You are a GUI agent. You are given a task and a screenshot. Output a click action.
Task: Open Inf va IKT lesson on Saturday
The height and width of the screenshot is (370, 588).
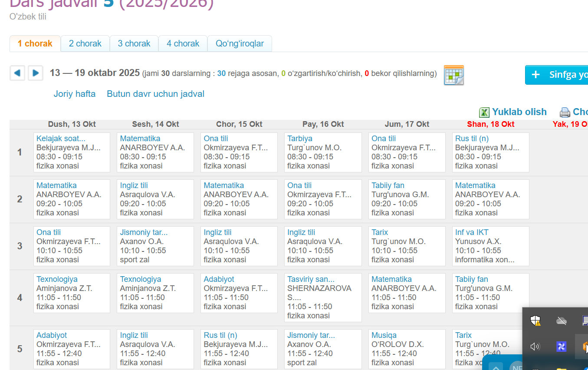[x=472, y=232]
